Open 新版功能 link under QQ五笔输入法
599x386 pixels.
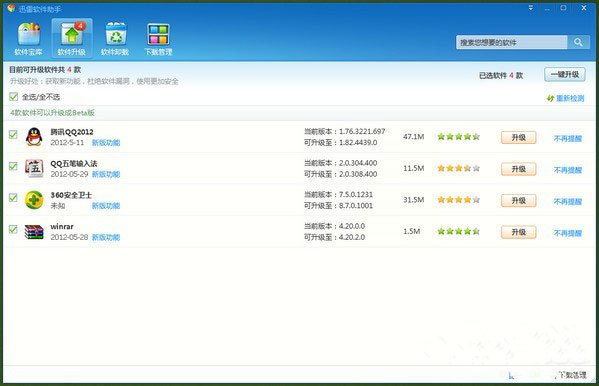(106, 174)
